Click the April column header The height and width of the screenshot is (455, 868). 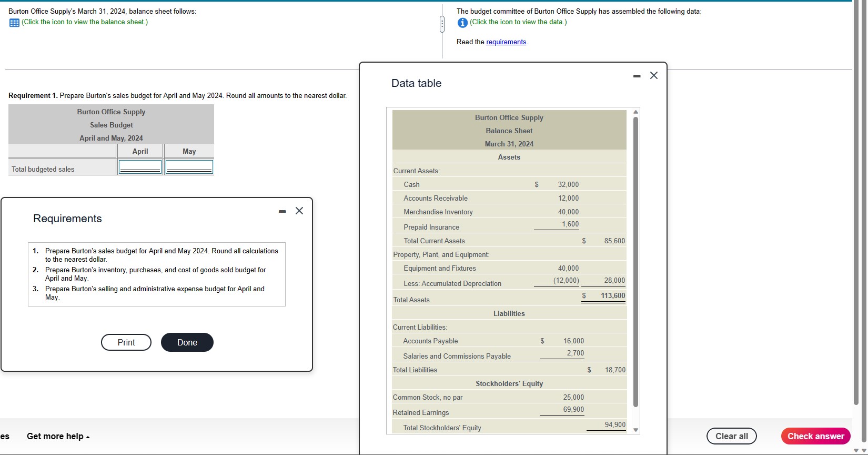(x=140, y=151)
